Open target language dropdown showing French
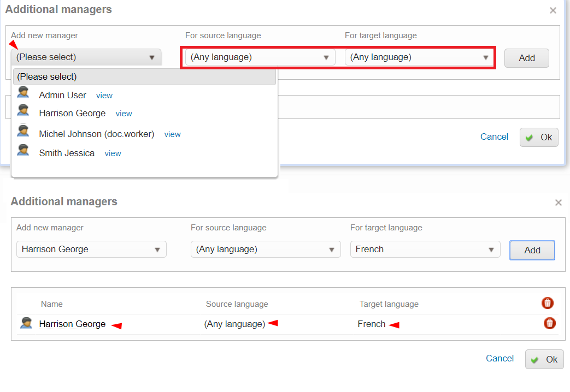 coord(425,250)
